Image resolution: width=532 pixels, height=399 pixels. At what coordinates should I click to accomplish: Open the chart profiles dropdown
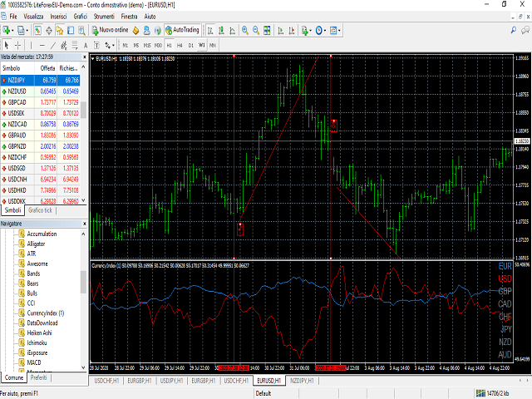click(x=27, y=30)
